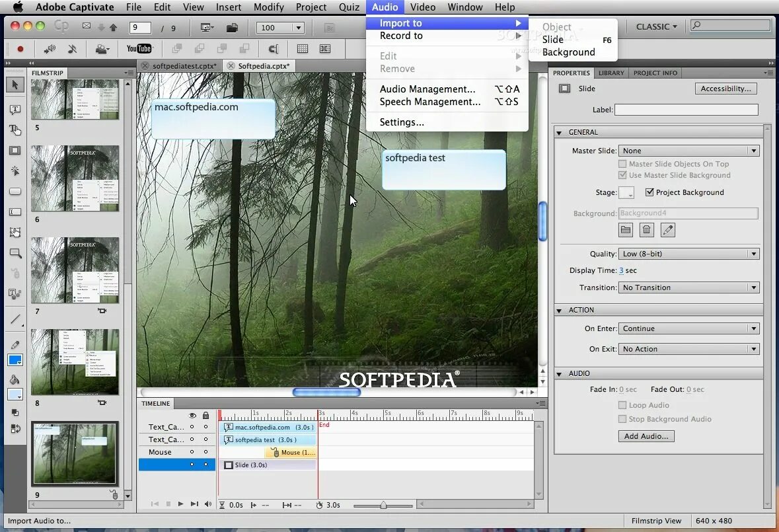Select the Button tool in toolbox

click(15, 191)
